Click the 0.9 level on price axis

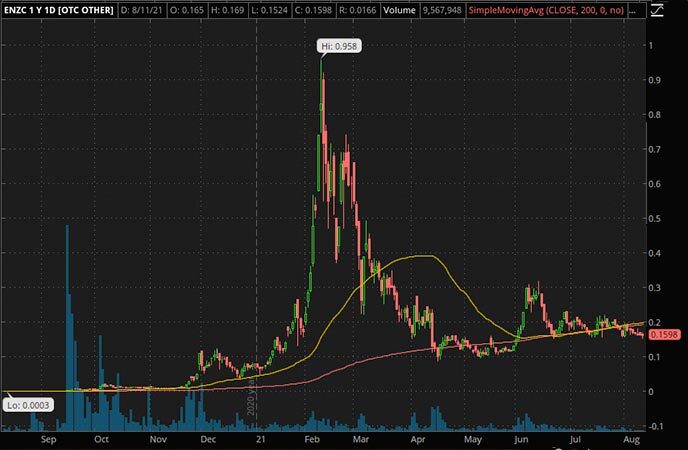655,80
